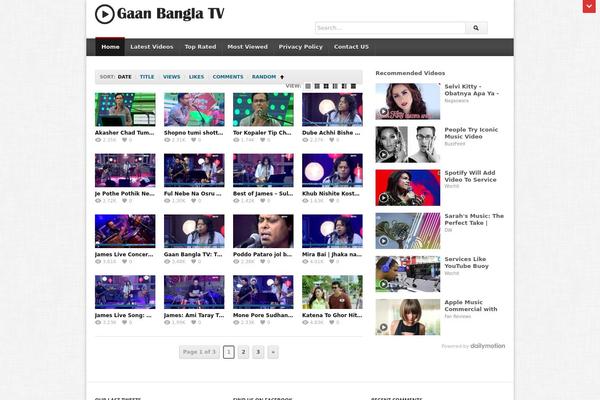The image size is (600, 400).
Task: Expand the red chevron panel at top right
Action: [589, 6]
